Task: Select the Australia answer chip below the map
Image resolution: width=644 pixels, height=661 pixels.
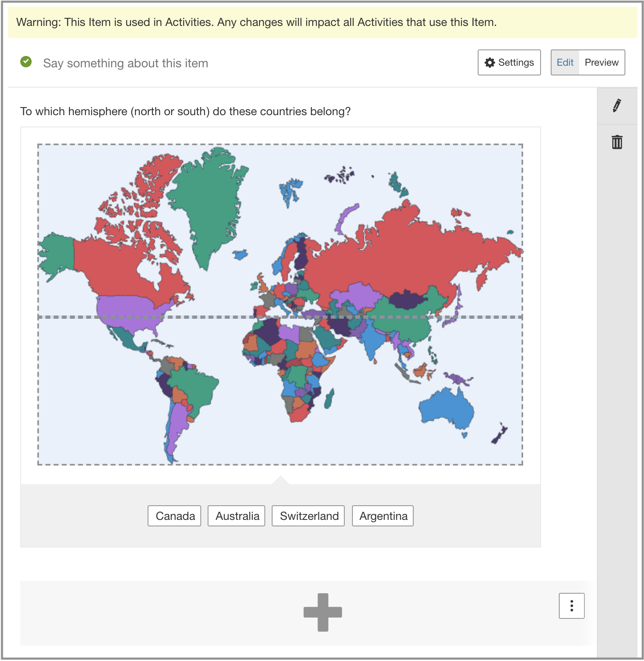Action: pos(236,516)
